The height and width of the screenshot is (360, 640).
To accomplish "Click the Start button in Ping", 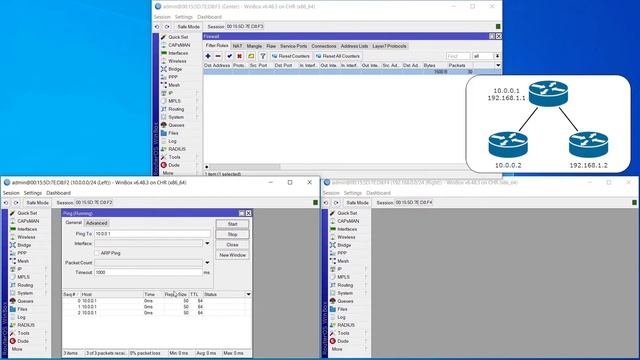I will (232, 224).
